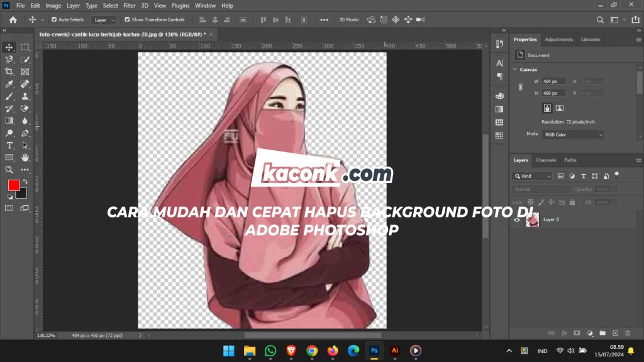Image resolution: width=644 pixels, height=362 pixels.
Task: Click the Home button in options bar
Action: click(13, 19)
